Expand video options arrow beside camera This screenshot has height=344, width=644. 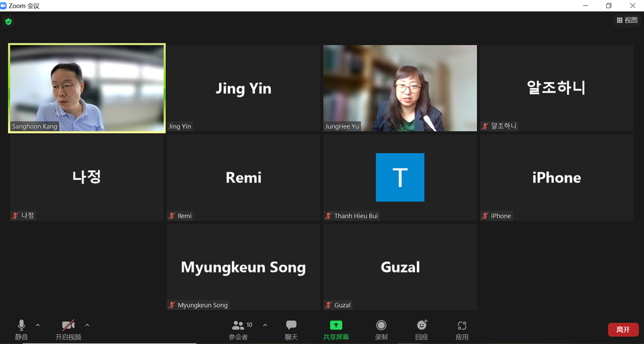click(x=87, y=325)
